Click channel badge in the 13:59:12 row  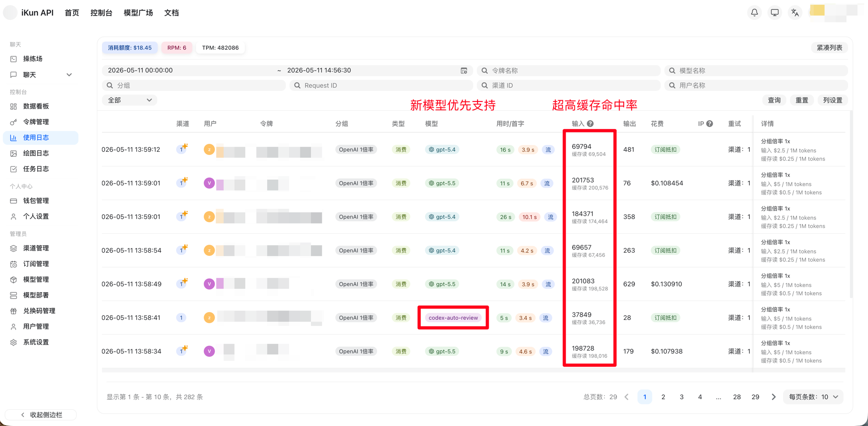click(182, 149)
